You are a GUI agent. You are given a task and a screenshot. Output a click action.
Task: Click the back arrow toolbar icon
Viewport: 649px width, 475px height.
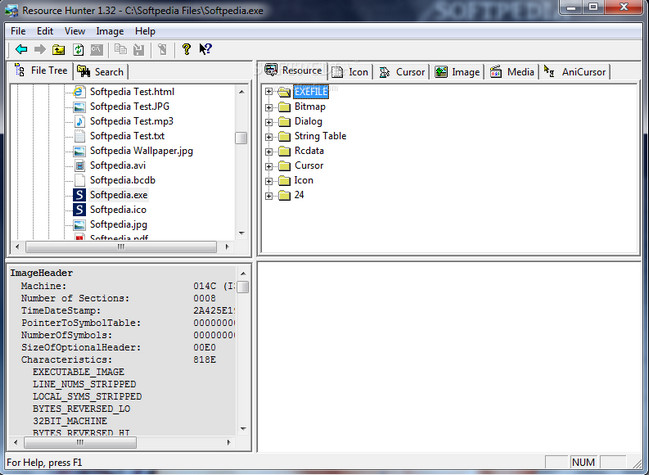coord(20,49)
